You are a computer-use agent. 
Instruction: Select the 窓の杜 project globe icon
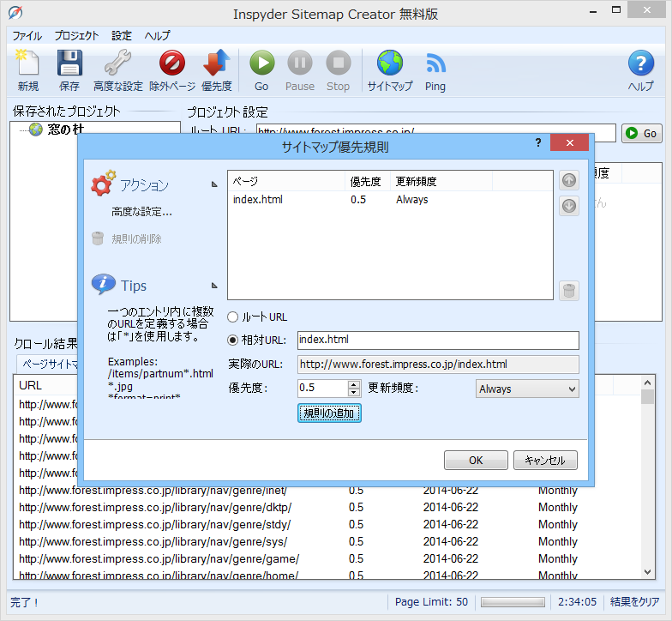point(36,129)
